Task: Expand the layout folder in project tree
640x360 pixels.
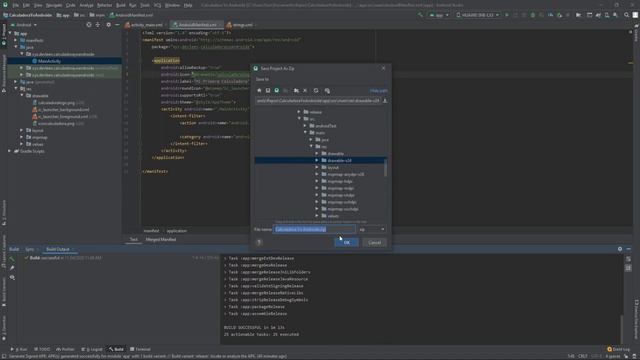Action: coord(22,130)
